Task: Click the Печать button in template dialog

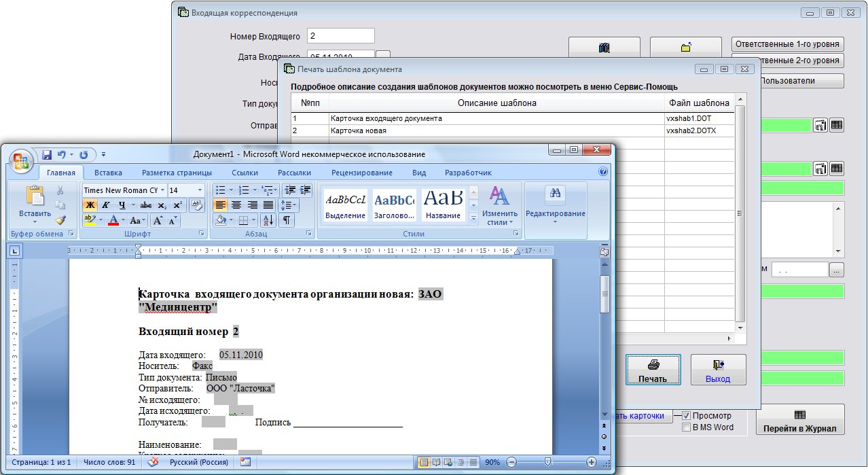Action: 653,370
